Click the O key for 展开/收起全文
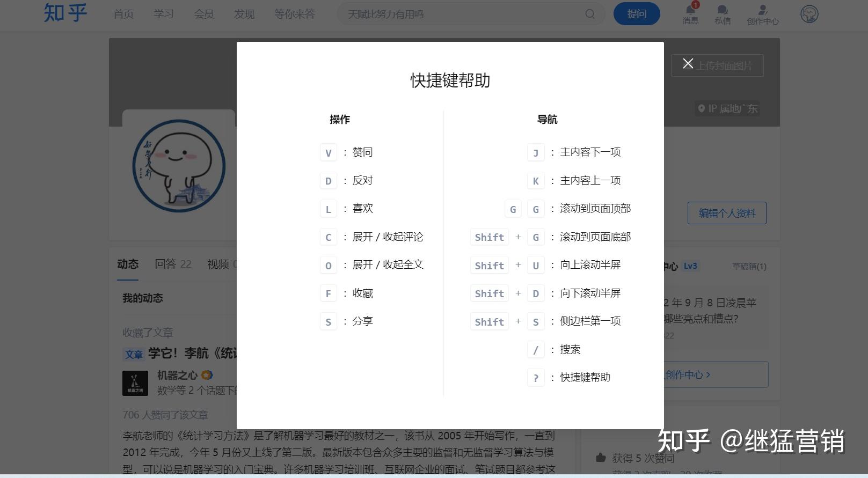 click(329, 266)
